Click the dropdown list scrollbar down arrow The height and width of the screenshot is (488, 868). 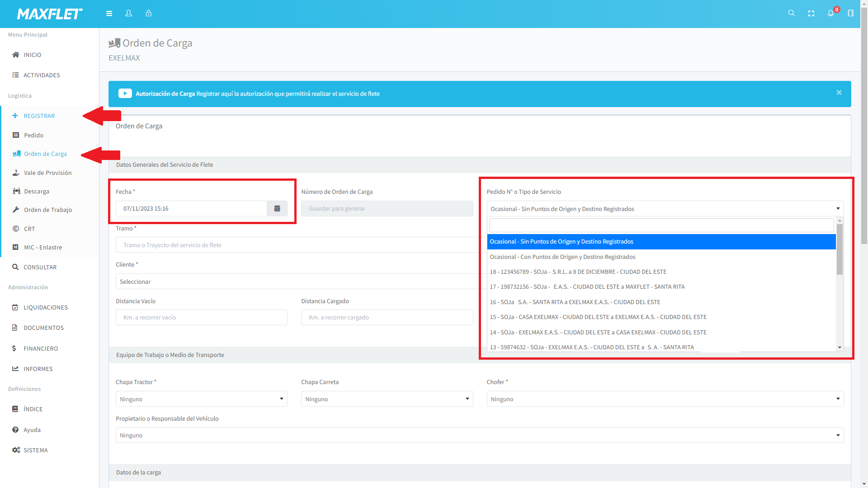click(x=840, y=347)
